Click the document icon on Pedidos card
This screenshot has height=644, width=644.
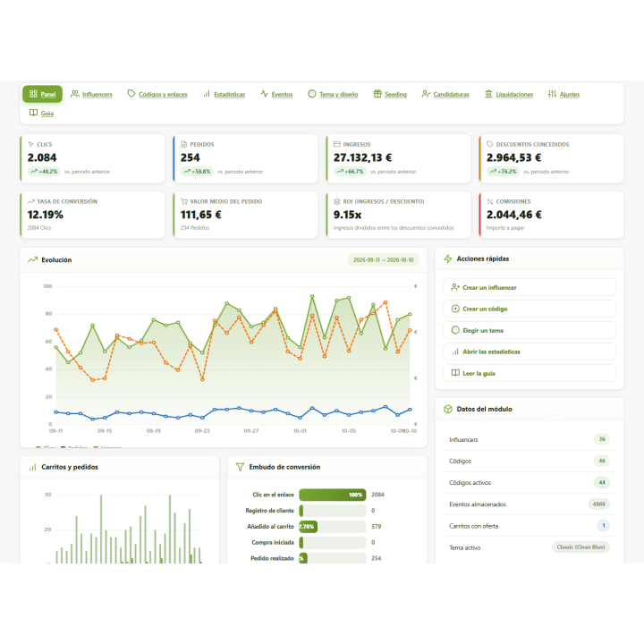(184, 144)
